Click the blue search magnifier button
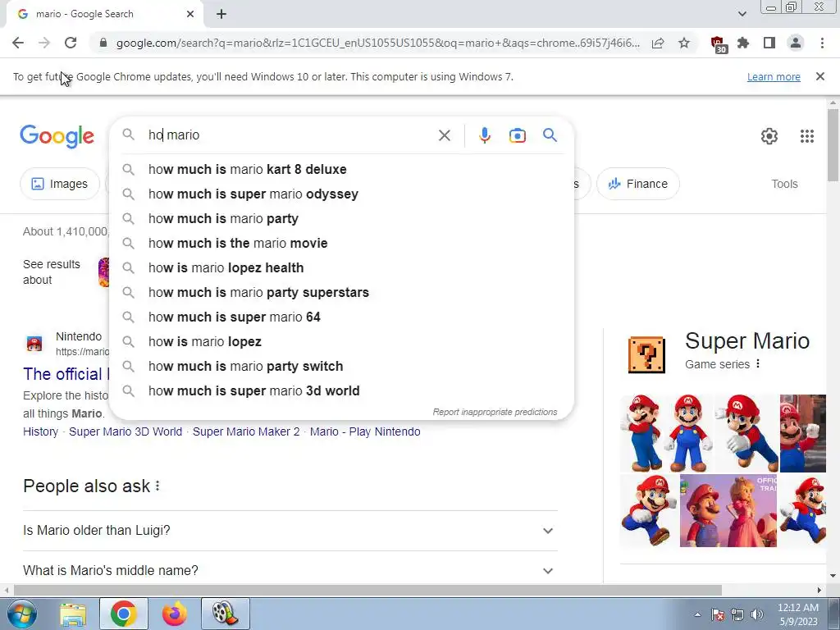The image size is (840, 630). tap(550, 135)
